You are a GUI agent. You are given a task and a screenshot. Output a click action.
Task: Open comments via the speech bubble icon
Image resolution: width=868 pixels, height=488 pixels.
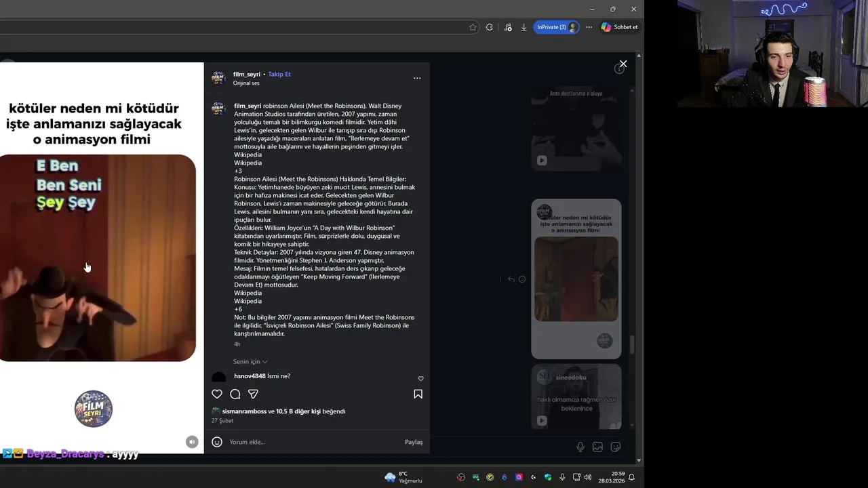coord(235,394)
